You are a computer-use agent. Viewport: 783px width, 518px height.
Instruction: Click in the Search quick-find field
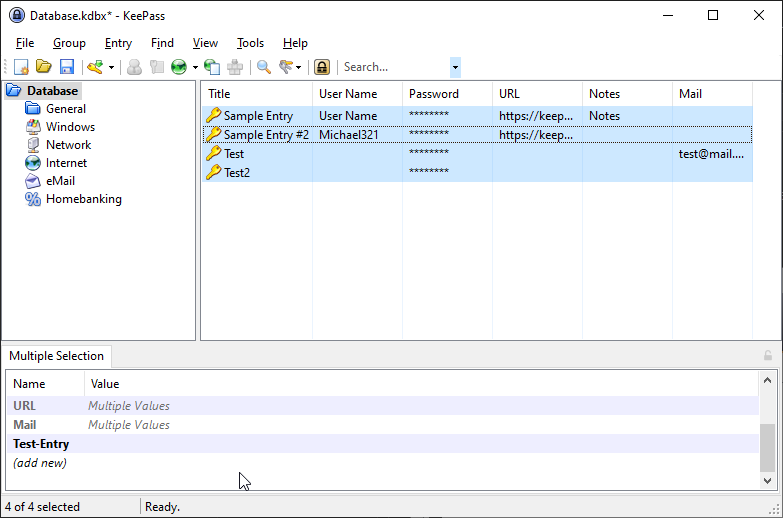[396, 67]
